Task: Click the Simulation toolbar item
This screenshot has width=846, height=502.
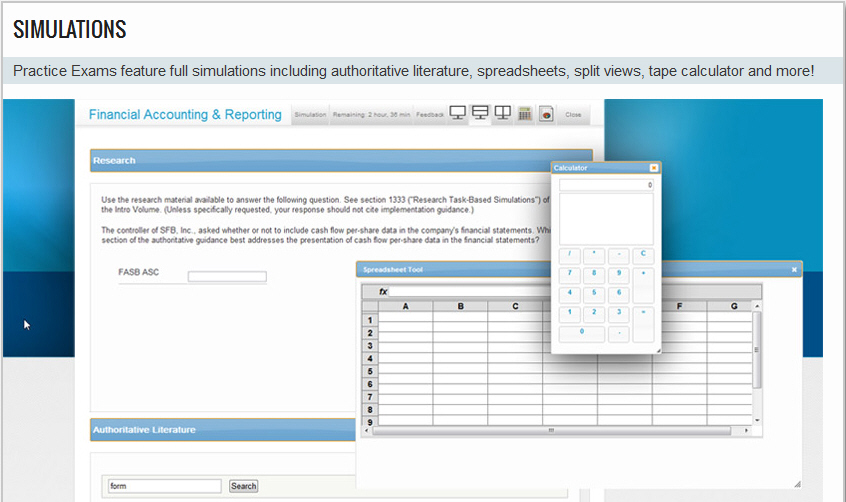Action: click(x=310, y=115)
